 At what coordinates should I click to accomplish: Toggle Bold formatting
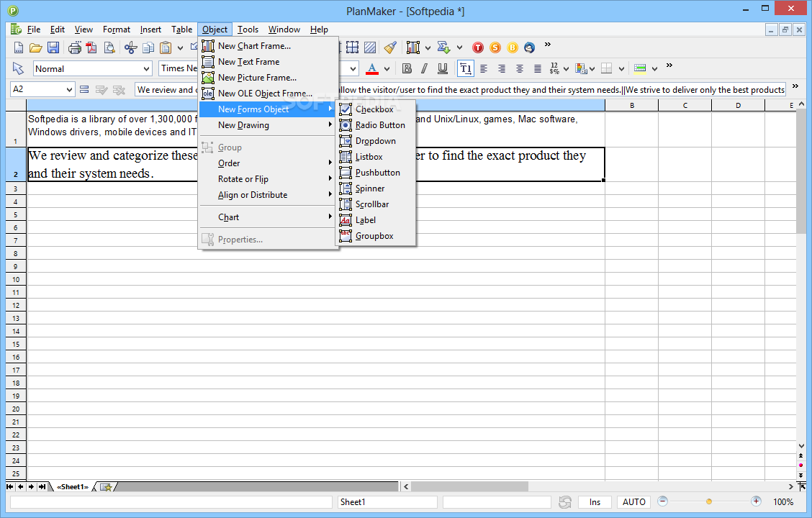click(x=407, y=68)
